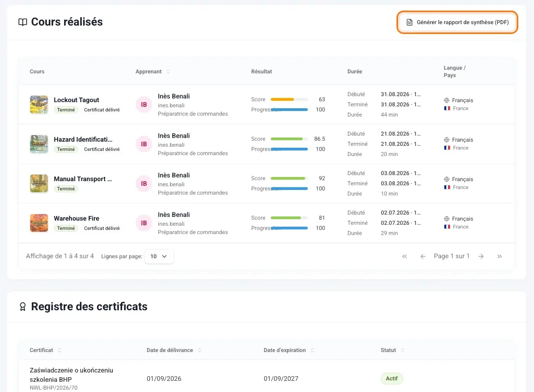
Task: Go to first page double-arrow
Action: [404, 256]
